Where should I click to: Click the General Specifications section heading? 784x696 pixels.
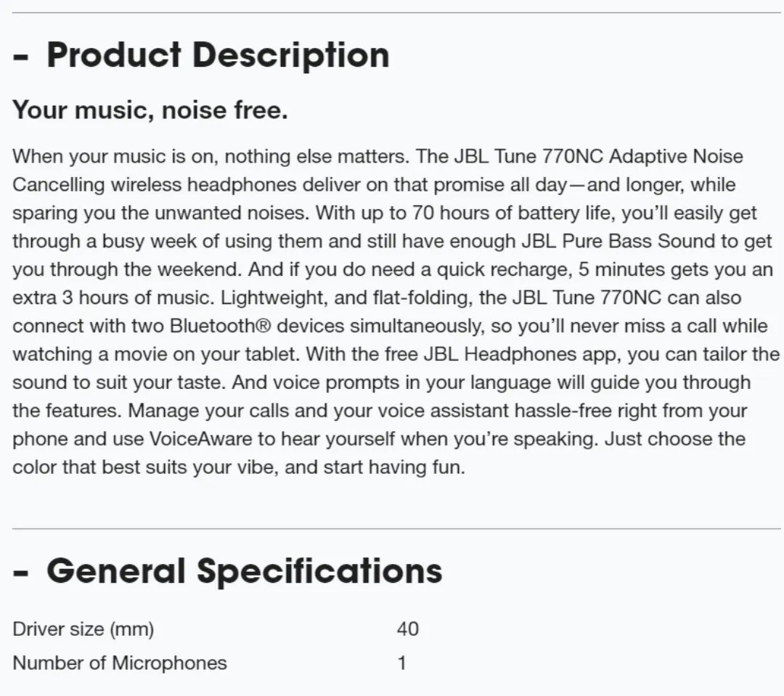click(244, 571)
